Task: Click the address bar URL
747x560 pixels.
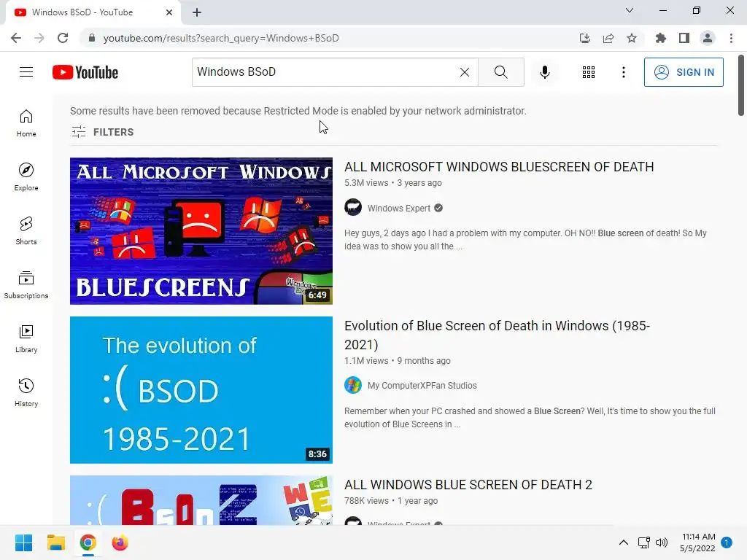Action: pos(220,38)
